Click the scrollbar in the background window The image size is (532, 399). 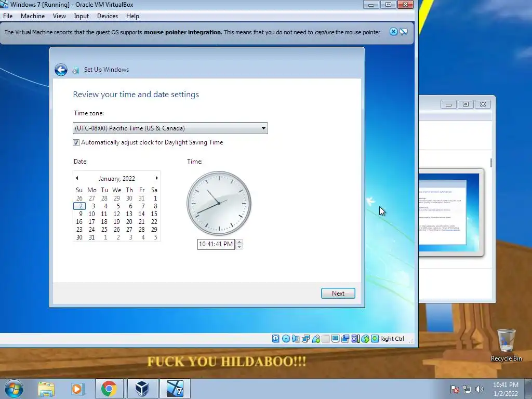click(x=491, y=163)
